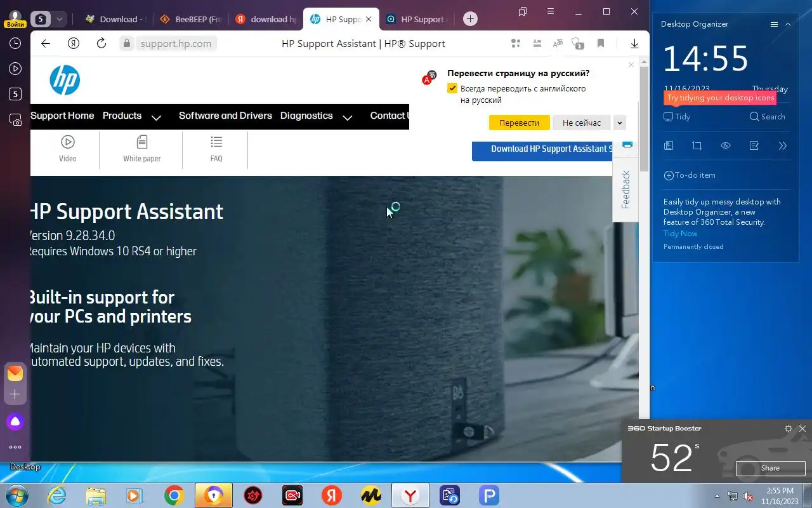
Task: Click the Share button in Startup Booster
Action: (770, 468)
